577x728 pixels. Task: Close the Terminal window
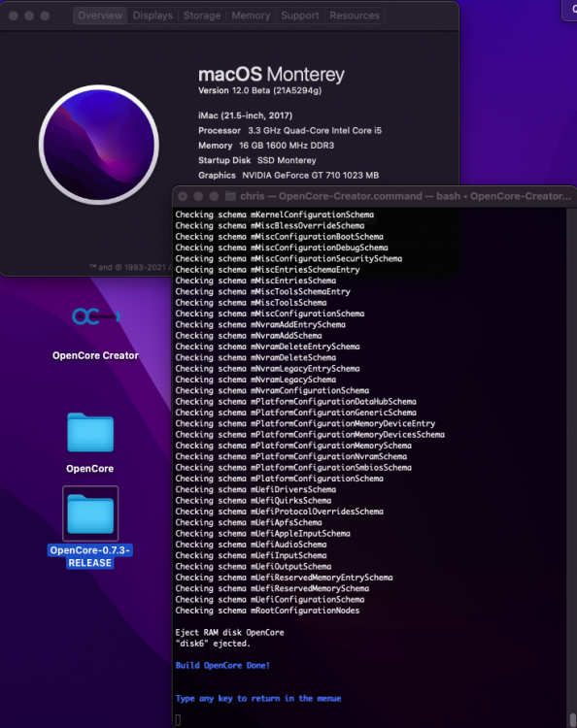(x=183, y=196)
